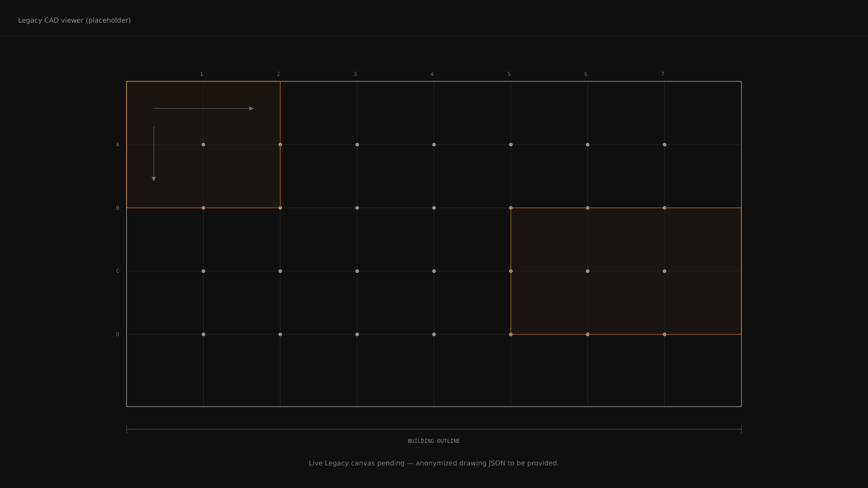Click the BUILDING OUTLINE dimension label
Screen dimensions: 868x488
coord(434,441)
